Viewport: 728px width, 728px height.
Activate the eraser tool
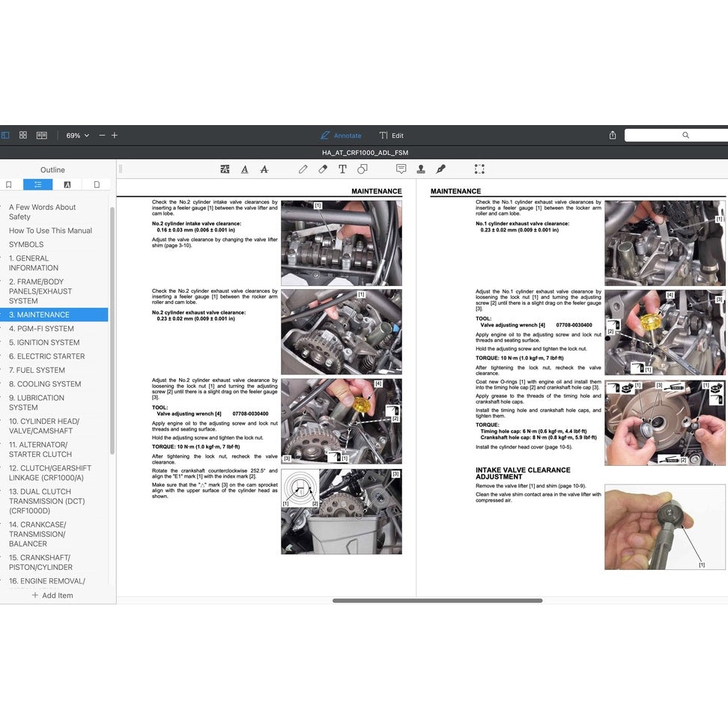pos(323,169)
